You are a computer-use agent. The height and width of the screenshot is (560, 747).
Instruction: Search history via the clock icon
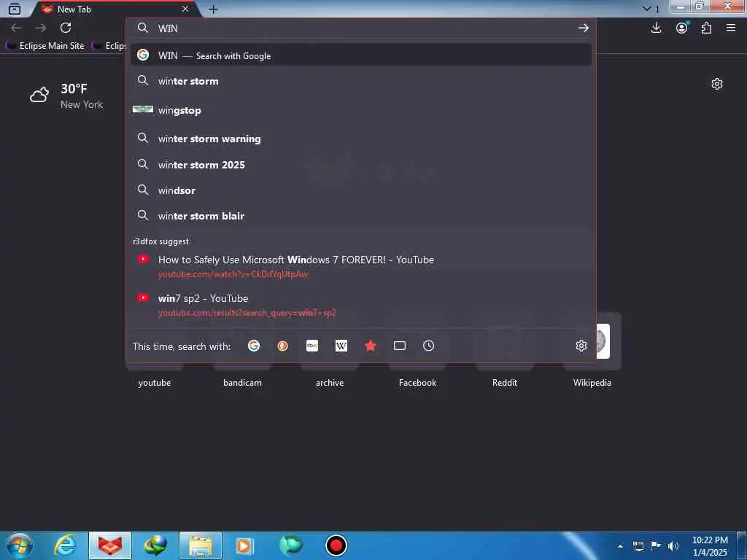[x=428, y=346]
